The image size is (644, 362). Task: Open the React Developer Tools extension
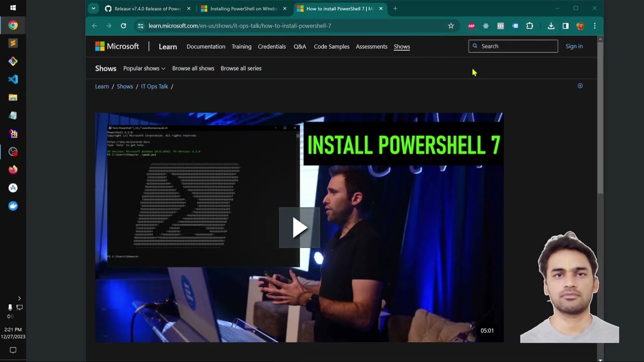click(x=486, y=26)
